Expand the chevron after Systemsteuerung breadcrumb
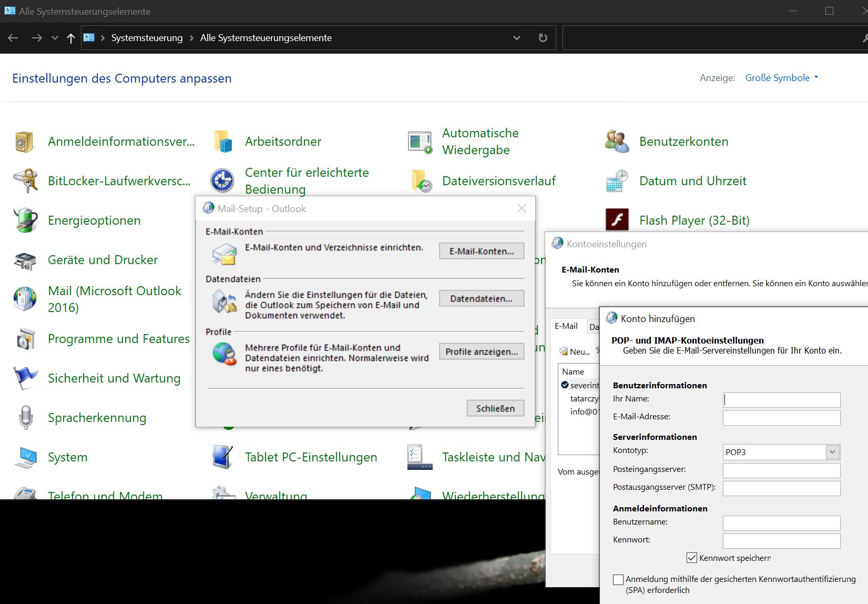This screenshot has height=604, width=868. pyautogui.click(x=191, y=38)
